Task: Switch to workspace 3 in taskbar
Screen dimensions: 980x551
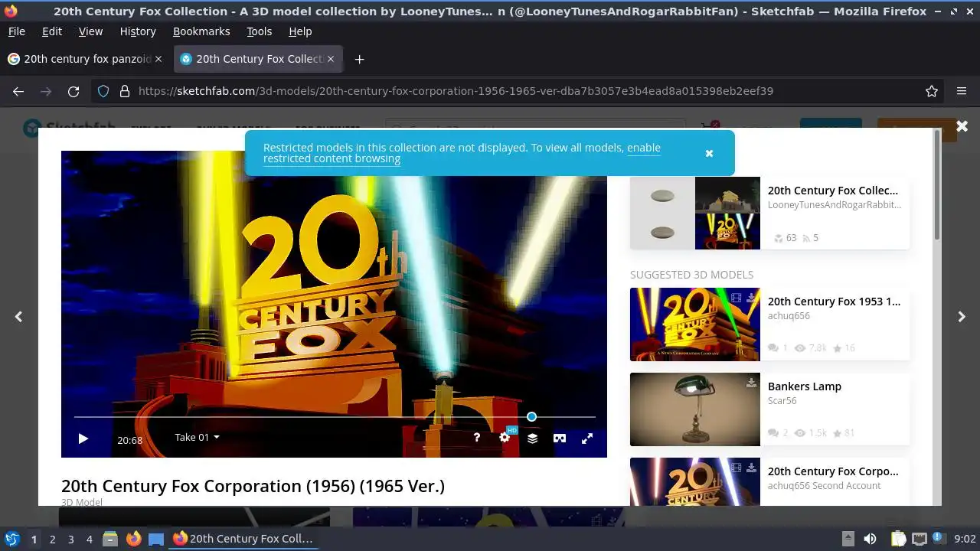Action: click(x=70, y=539)
